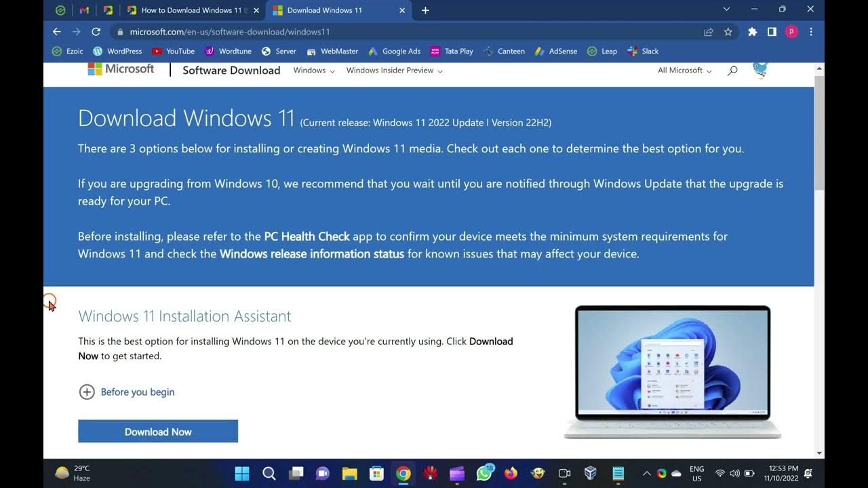The width and height of the screenshot is (868, 488).
Task: Open the Wordtune bookmark
Action: 228,51
